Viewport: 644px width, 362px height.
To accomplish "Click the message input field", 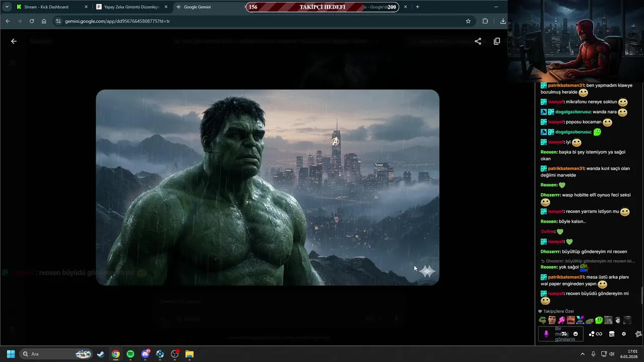I will tap(561, 334).
